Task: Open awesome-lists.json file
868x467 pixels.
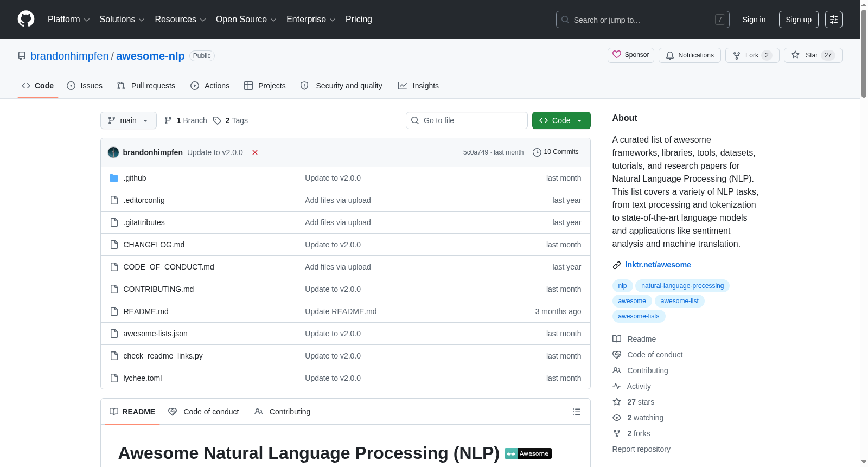Action: [x=156, y=334]
